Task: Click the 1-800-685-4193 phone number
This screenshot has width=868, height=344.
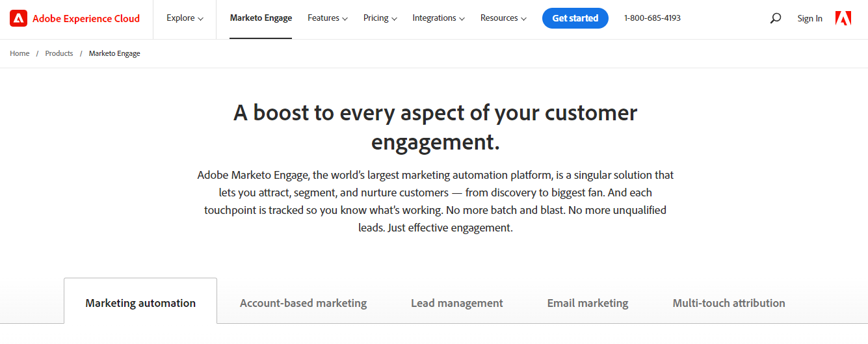Action: coord(652,18)
